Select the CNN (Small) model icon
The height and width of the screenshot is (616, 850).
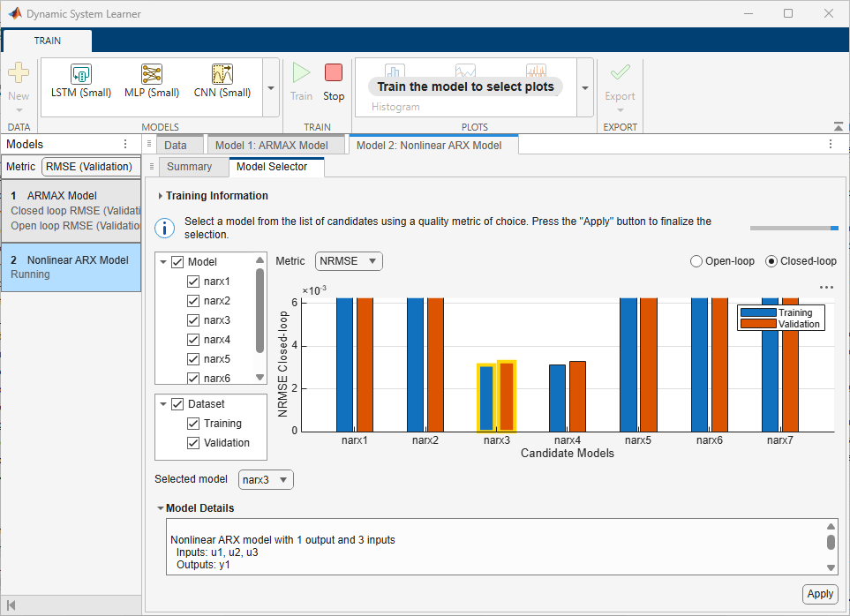[222, 73]
